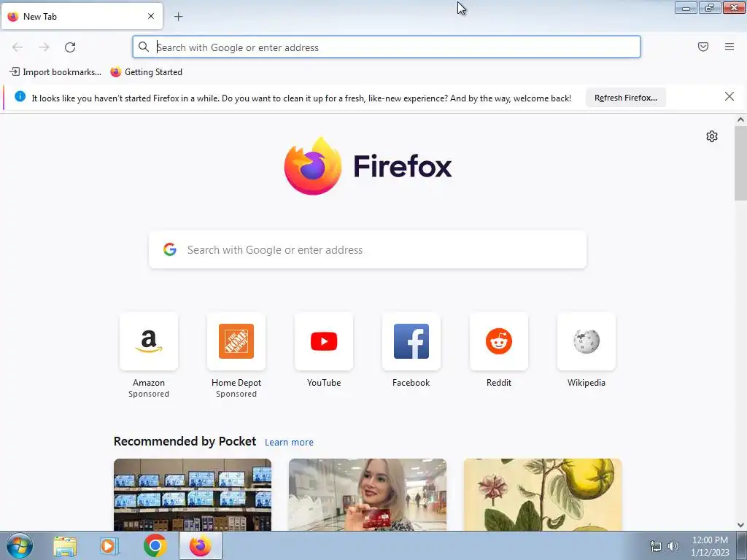Open new tab personalize gear
747x560 pixels.
[x=712, y=136]
